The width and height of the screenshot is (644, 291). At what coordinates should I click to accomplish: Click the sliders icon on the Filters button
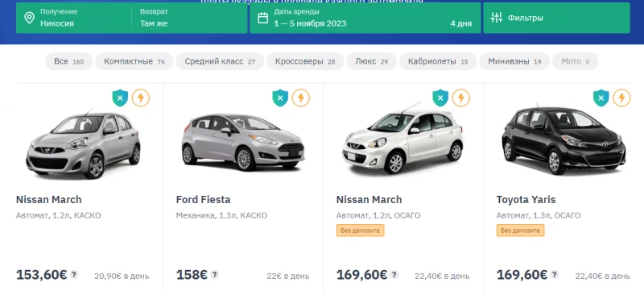(x=497, y=18)
